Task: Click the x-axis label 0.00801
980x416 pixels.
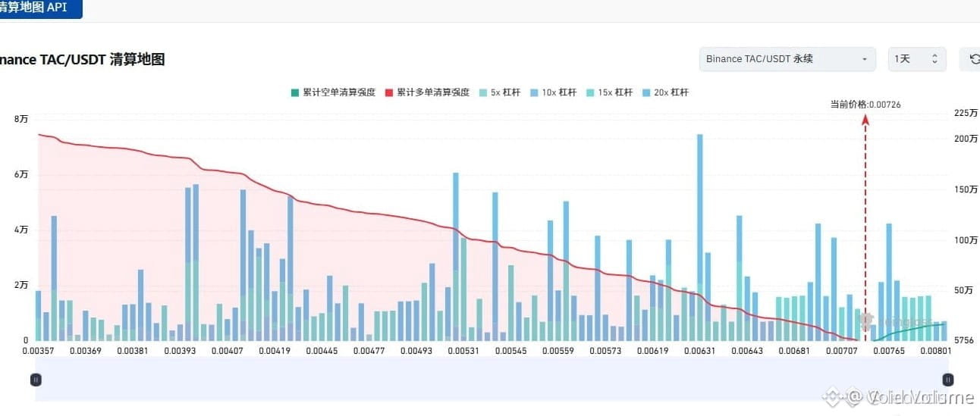Action: point(935,351)
